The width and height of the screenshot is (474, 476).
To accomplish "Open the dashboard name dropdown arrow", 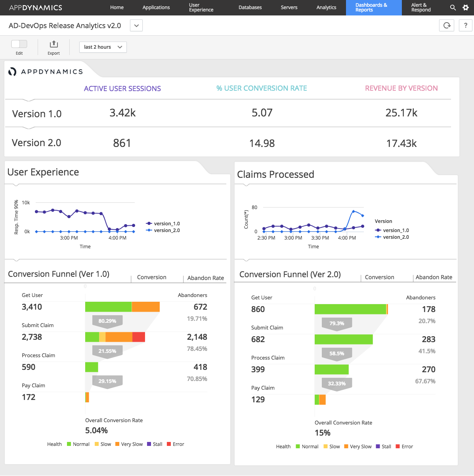I will (x=136, y=25).
